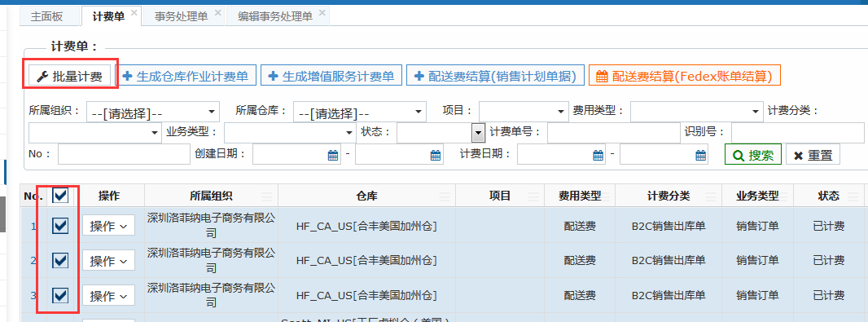Toggle the select-all header checkbox
Viewport: 868px width, 322px height.
(x=59, y=195)
